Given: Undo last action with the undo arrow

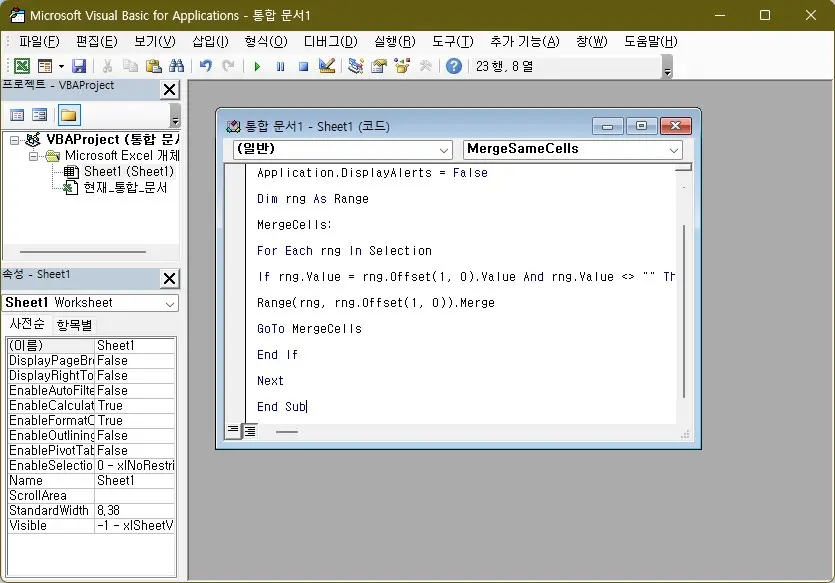Looking at the screenshot, I should [206, 66].
